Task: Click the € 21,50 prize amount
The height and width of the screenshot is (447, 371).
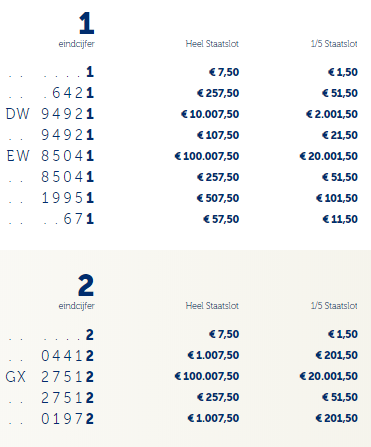Action: point(340,135)
